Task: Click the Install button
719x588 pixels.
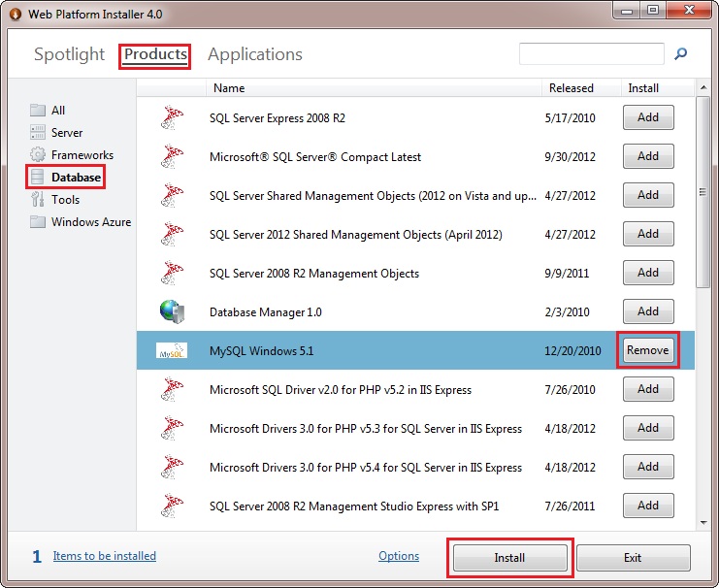Action: (510, 558)
